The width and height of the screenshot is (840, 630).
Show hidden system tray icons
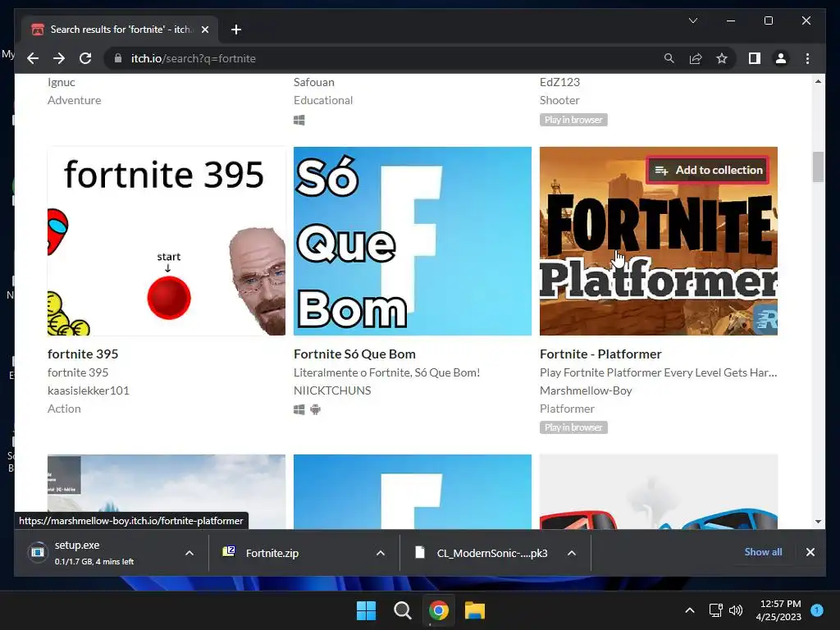tap(689, 610)
